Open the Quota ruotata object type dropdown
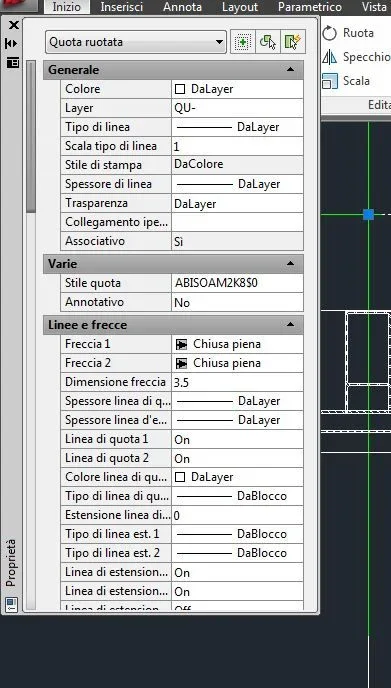391x688 pixels. coord(136,42)
